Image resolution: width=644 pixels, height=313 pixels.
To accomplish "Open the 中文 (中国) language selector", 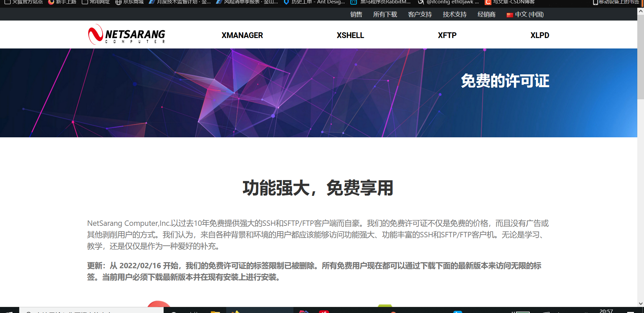I will (525, 14).
